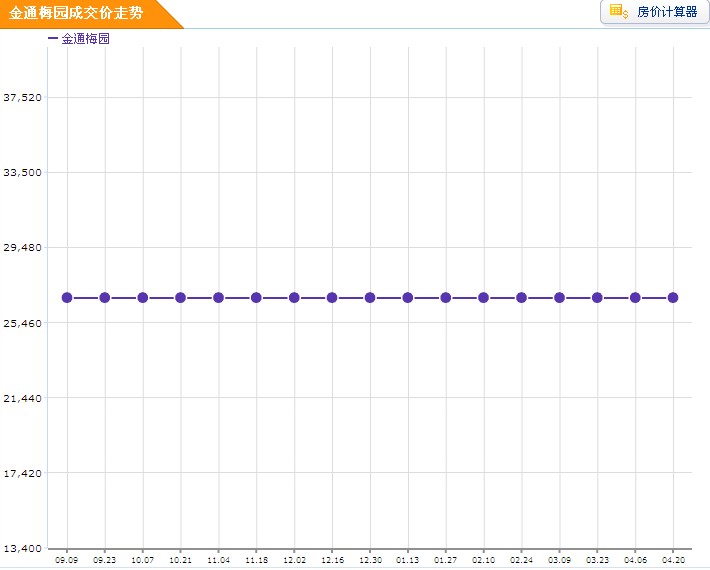Click the 25,460 y-axis label
Viewport: 710px width, 570px height.
[22, 323]
